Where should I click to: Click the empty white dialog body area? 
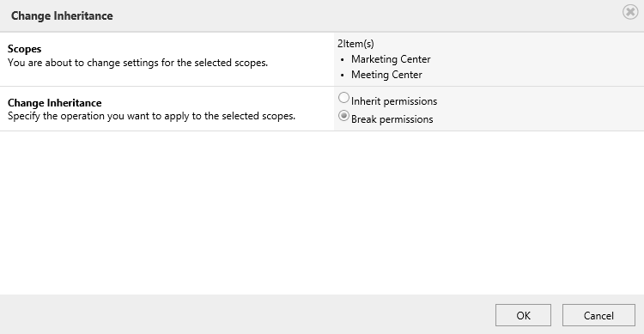tap(322, 213)
